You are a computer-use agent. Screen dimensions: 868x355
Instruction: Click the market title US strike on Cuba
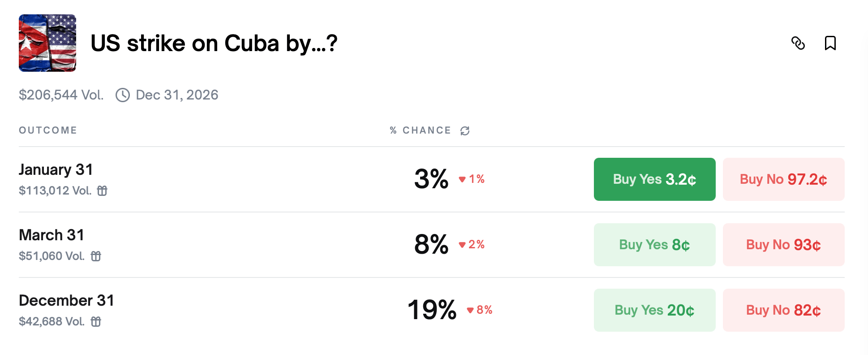pyautogui.click(x=214, y=43)
